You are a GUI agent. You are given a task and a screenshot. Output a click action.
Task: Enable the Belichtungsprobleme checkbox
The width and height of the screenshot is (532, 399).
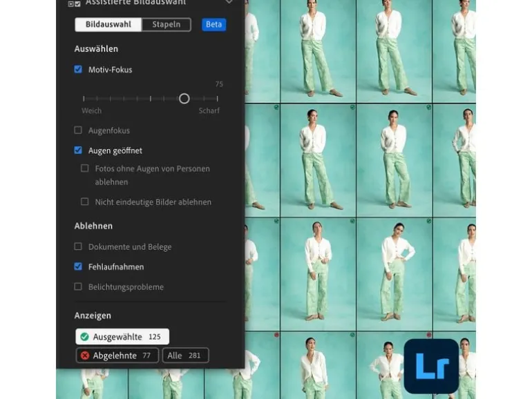[x=78, y=286]
